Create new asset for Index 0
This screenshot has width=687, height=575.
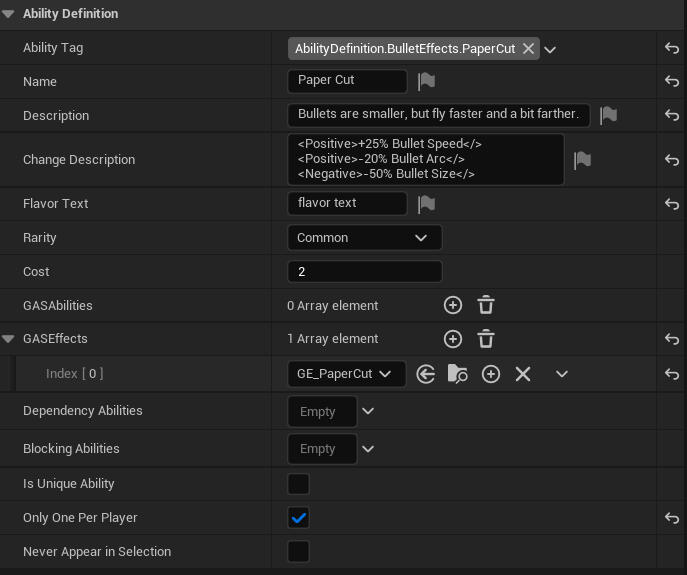point(491,374)
